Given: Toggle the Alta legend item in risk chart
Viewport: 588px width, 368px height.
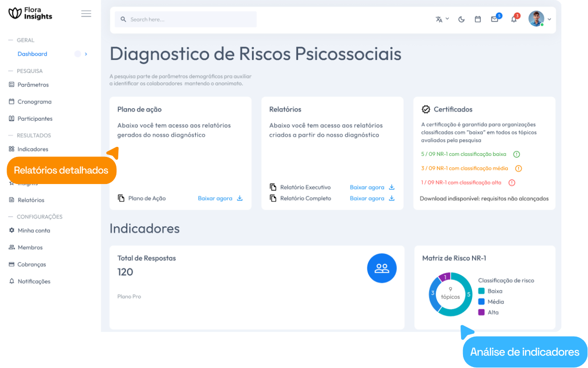Looking at the screenshot, I should point(493,312).
